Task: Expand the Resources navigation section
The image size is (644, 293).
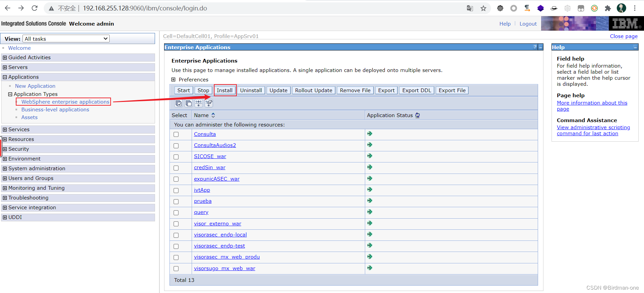Action: tap(5, 139)
